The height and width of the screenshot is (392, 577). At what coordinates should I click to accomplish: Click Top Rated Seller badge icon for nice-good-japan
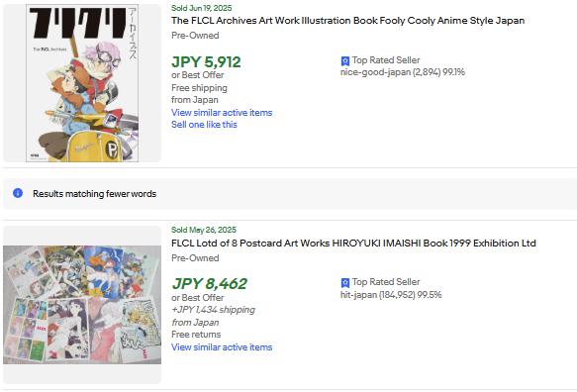[344, 61]
